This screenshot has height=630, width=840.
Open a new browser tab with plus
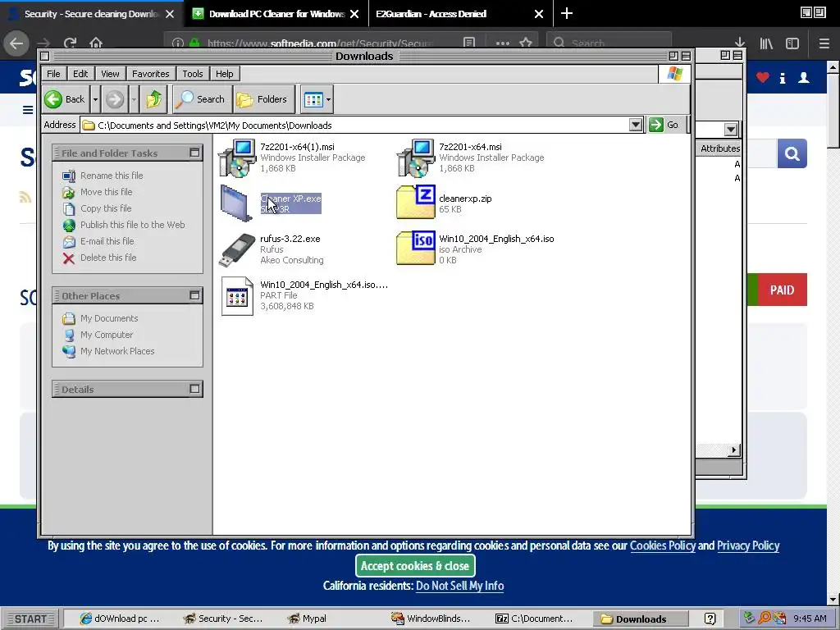click(567, 13)
